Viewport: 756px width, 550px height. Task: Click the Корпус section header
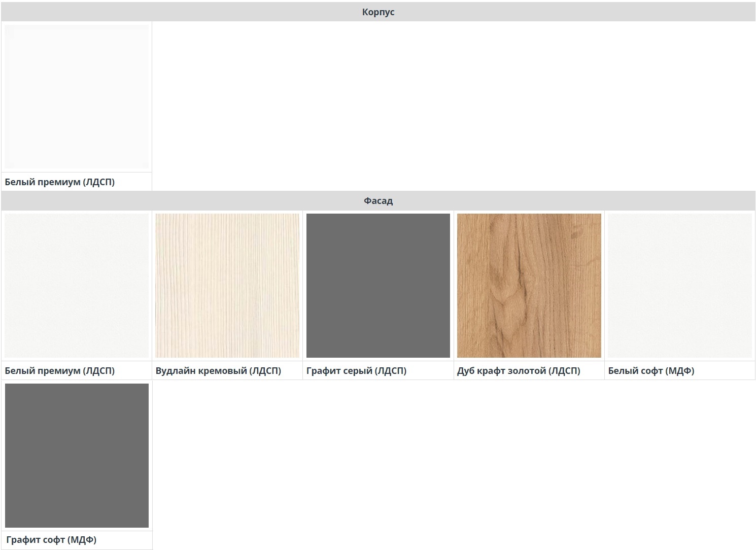(378, 12)
